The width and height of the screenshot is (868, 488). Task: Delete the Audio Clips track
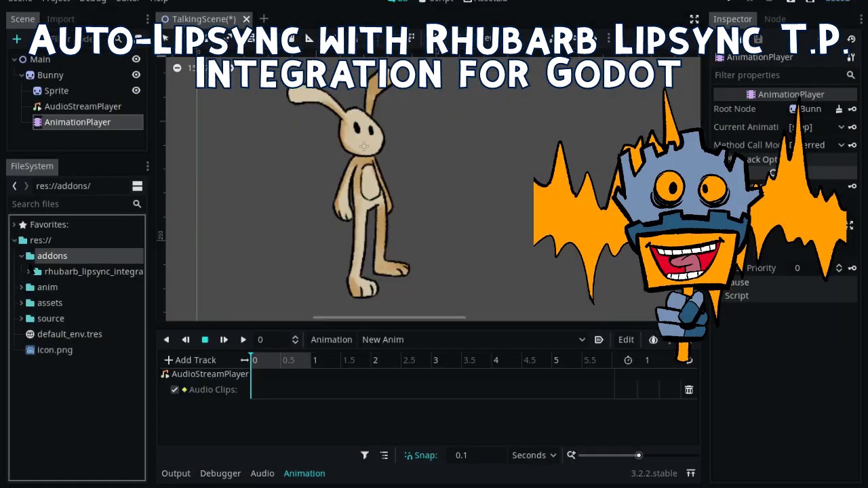coord(688,390)
